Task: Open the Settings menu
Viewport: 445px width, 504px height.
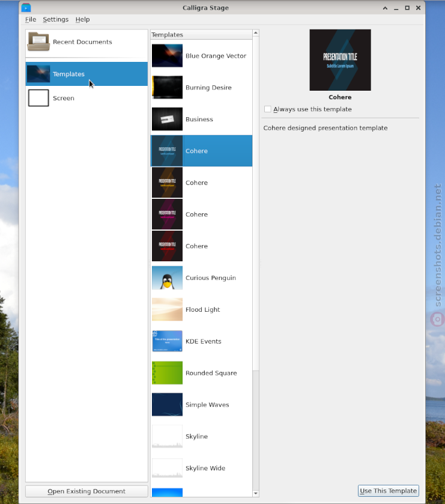Action: click(x=56, y=19)
